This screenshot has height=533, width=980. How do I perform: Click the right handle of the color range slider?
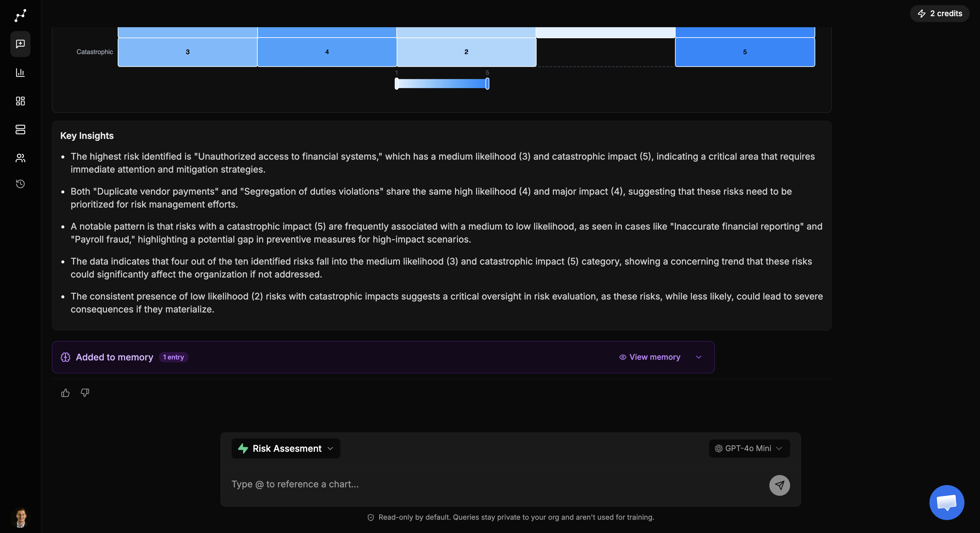click(x=487, y=84)
